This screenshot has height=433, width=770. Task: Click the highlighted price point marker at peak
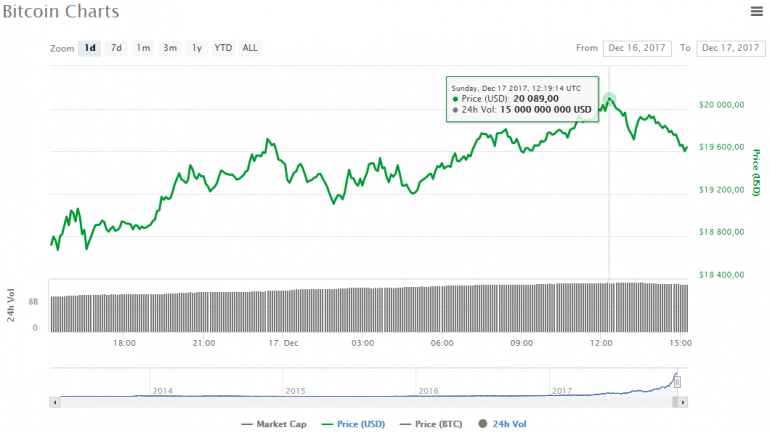point(609,100)
